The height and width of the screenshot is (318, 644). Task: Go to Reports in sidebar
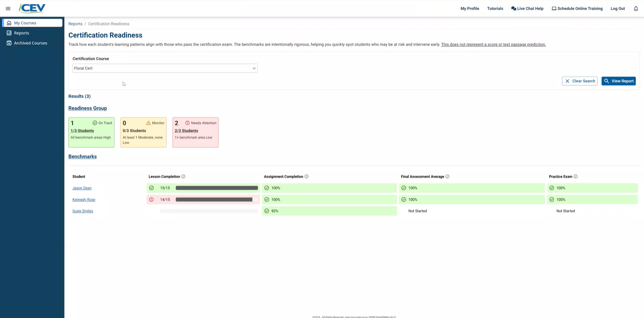(x=21, y=33)
